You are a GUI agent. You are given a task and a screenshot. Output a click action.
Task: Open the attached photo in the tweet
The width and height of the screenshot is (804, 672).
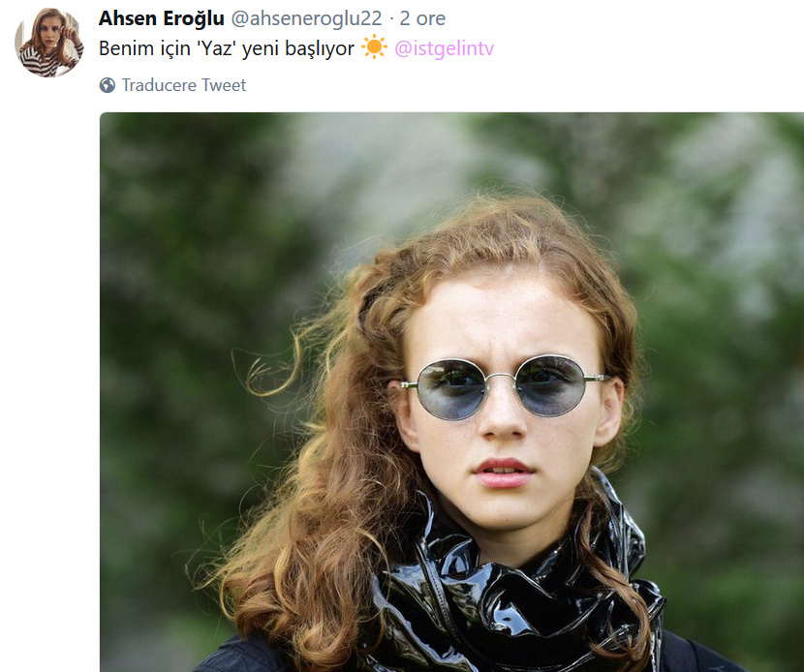[451, 392]
